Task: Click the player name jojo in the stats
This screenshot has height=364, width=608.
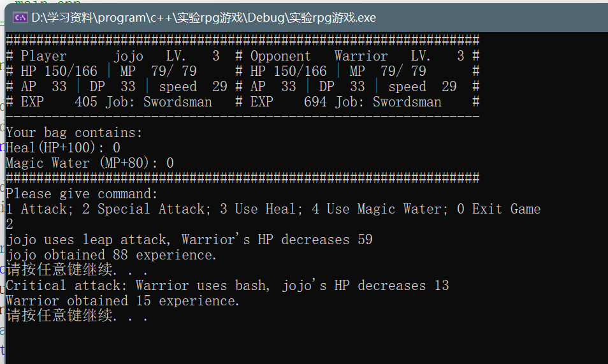Action: tap(128, 56)
